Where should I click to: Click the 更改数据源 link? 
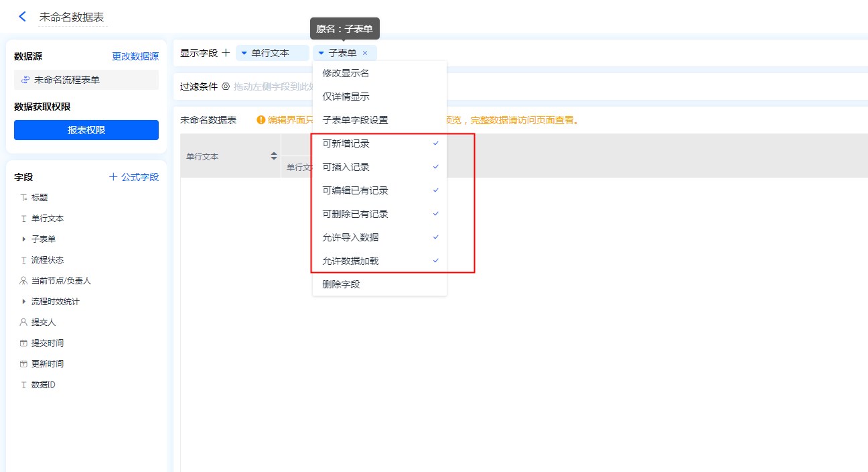(135, 56)
